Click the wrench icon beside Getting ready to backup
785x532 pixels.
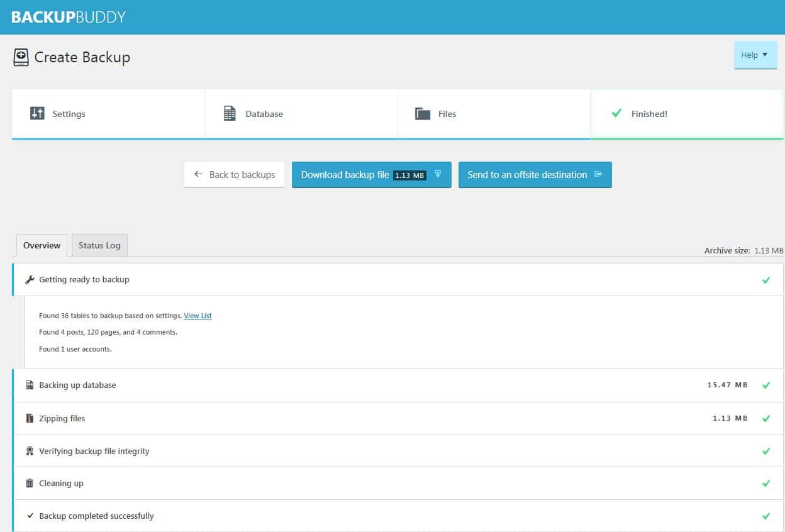pos(30,279)
